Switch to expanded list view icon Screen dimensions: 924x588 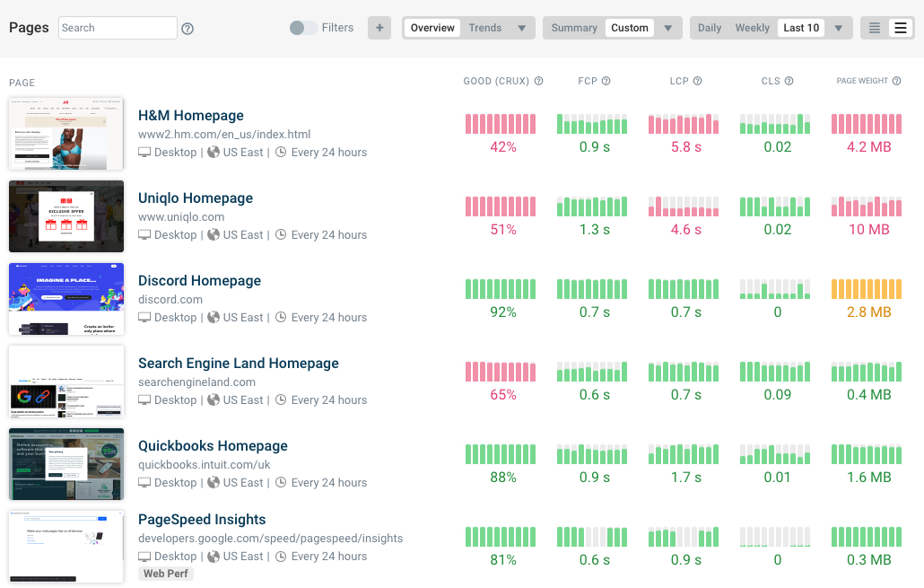pos(901,28)
